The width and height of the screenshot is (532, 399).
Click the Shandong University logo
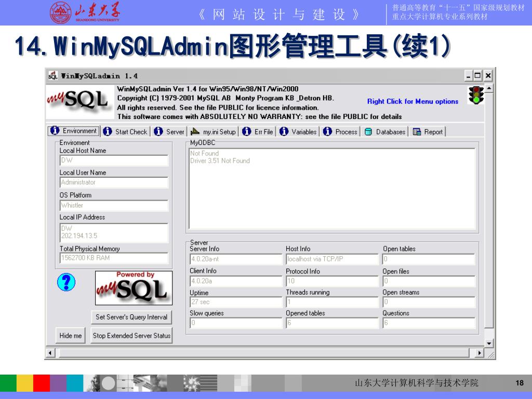(85, 12)
